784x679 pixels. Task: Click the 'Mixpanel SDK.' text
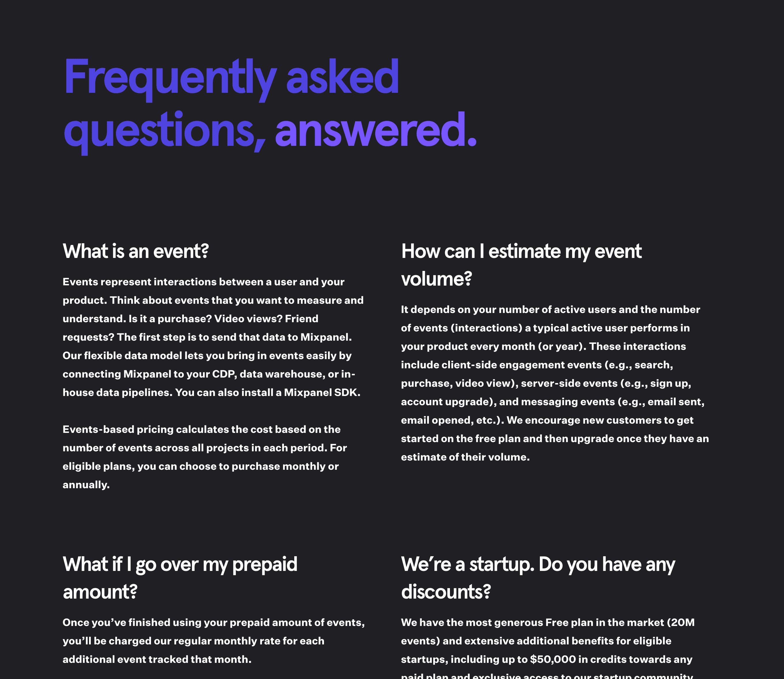tap(322, 393)
